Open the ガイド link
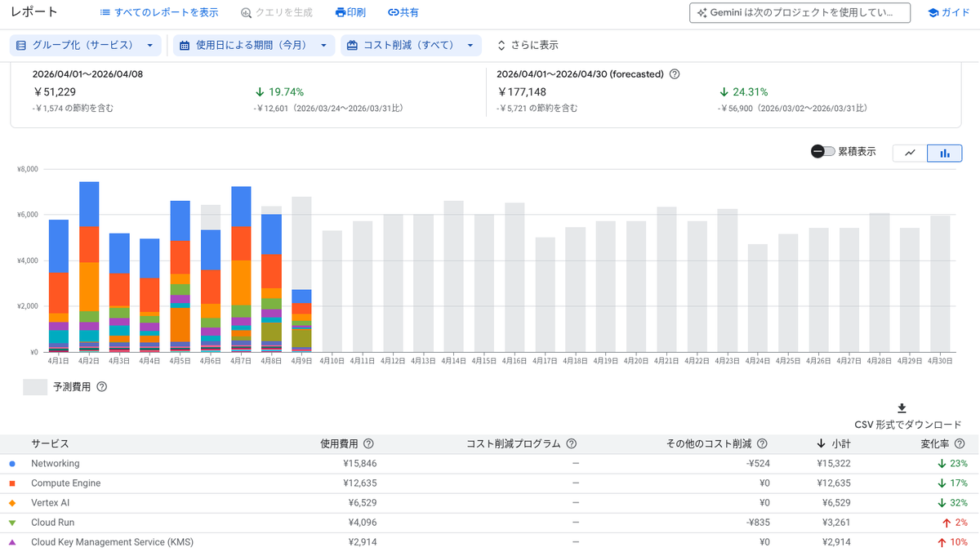The width and height of the screenshot is (980, 552). (x=949, y=13)
